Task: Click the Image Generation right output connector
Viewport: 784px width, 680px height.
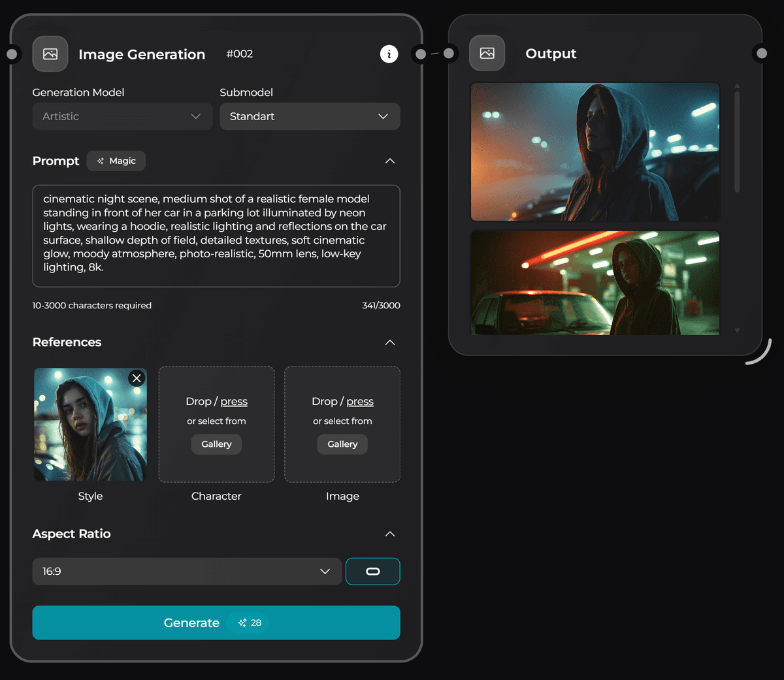Action: 421,54
